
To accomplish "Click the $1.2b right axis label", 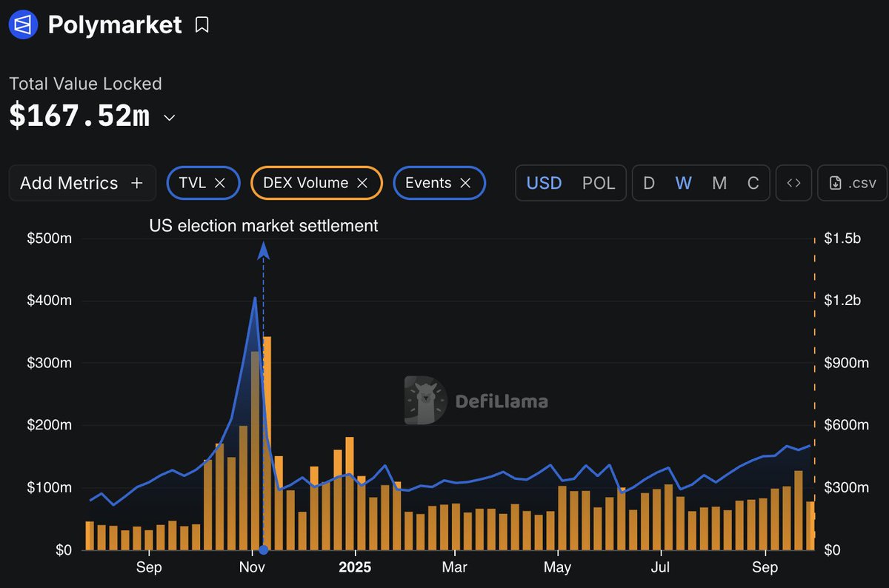I will pyautogui.click(x=842, y=301).
